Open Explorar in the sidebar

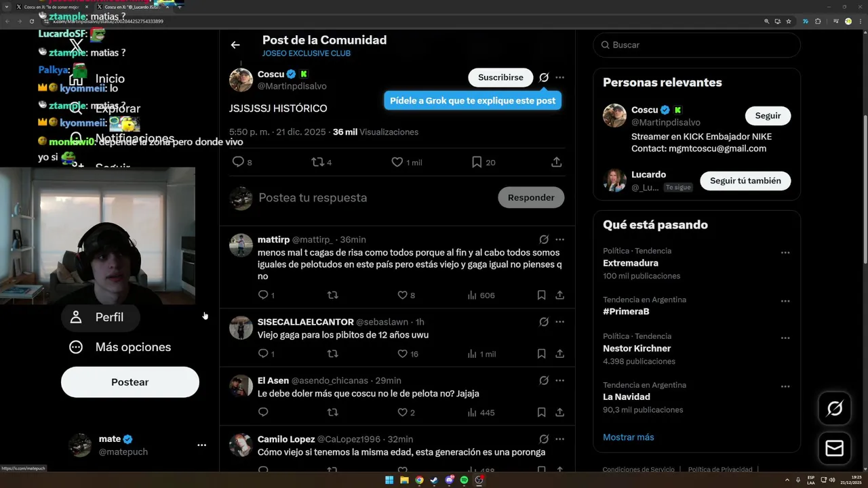pyautogui.click(x=106, y=108)
